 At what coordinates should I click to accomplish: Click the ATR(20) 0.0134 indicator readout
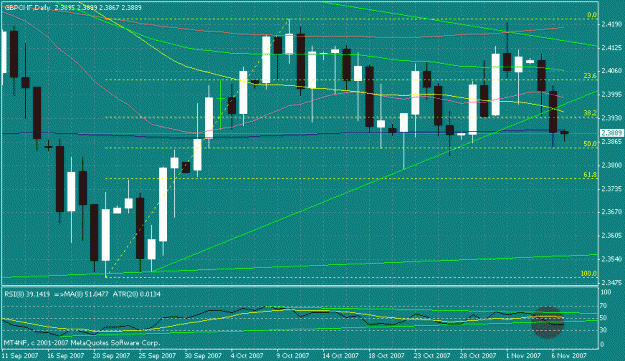(137, 294)
